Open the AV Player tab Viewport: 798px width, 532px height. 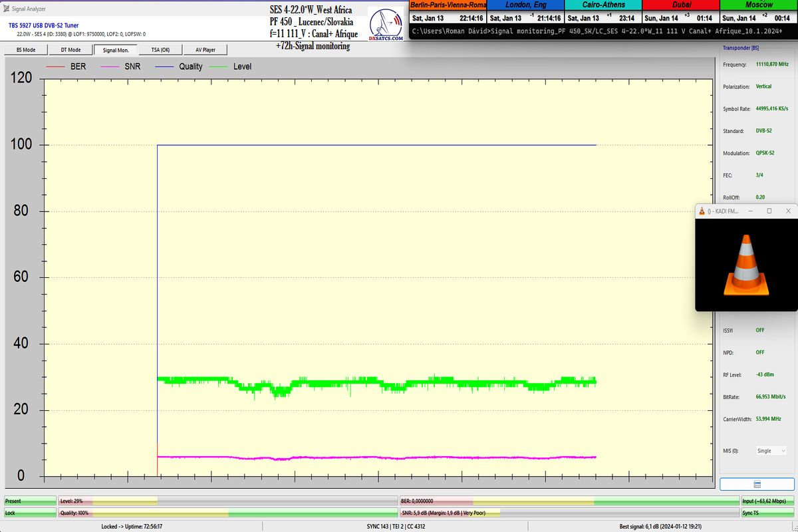coord(205,50)
